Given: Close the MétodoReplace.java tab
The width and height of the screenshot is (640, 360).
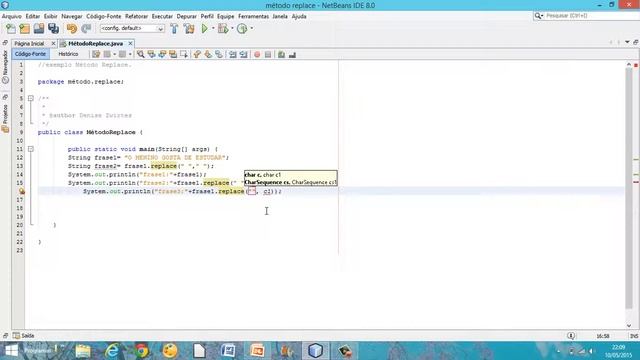Looking at the screenshot, I should coord(130,43).
